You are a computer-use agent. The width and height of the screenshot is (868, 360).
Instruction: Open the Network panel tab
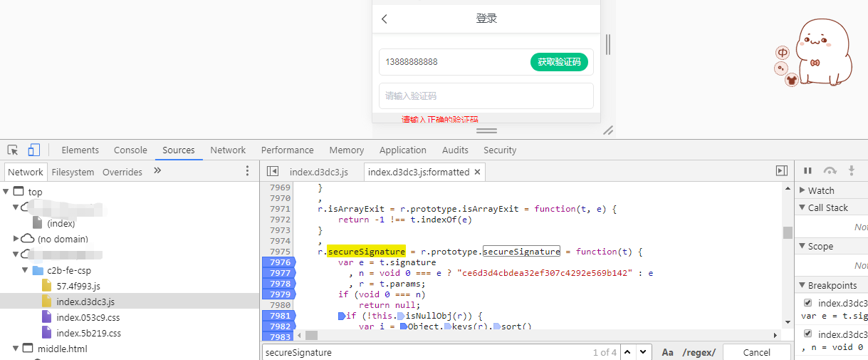pos(228,150)
